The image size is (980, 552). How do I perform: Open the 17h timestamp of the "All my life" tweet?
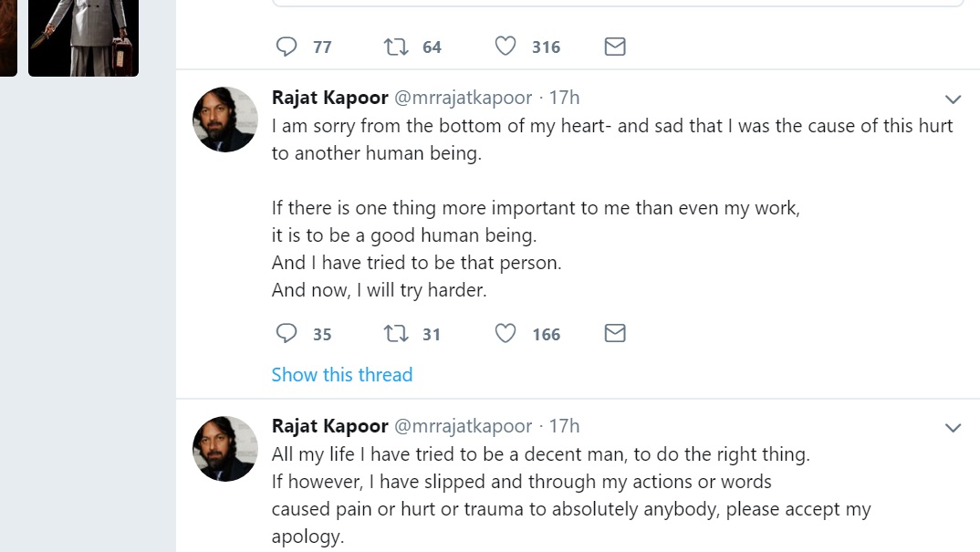(x=564, y=426)
